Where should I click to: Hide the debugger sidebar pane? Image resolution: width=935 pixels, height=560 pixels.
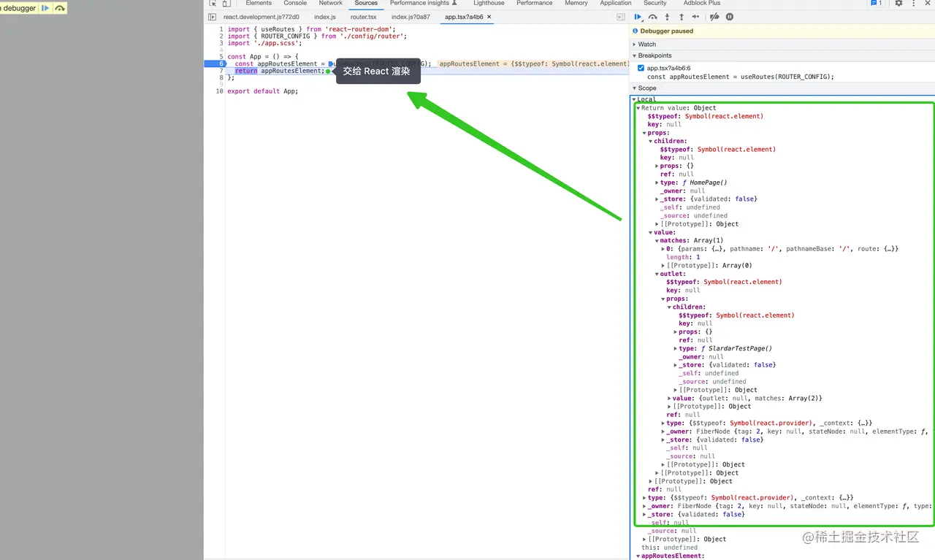click(x=621, y=17)
